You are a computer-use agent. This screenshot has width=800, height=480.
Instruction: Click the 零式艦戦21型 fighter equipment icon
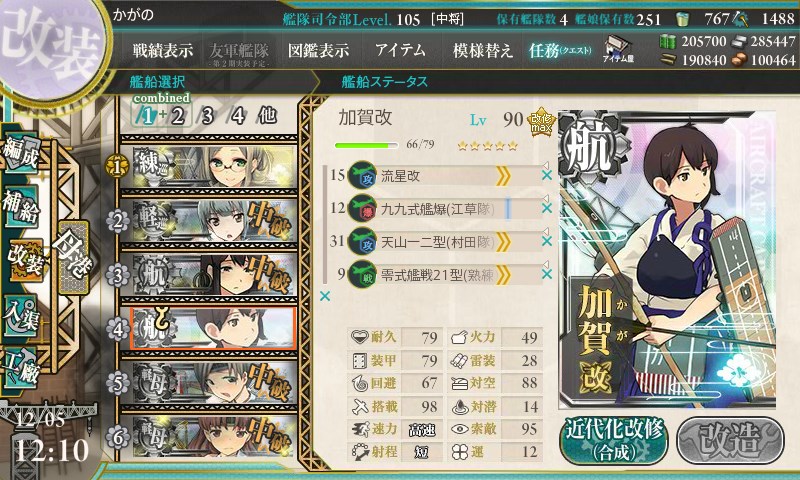[362, 275]
